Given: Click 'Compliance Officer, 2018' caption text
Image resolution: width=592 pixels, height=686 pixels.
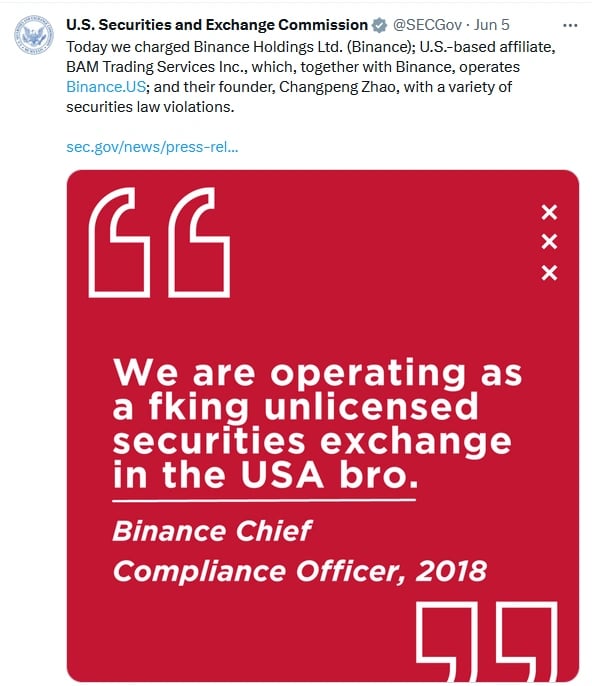Looking at the screenshot, I should click(300, 571).
